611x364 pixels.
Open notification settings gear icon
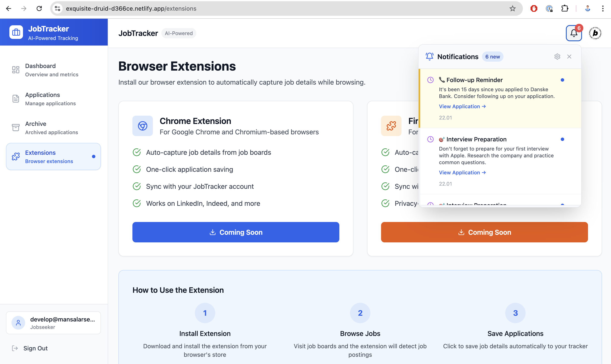[x=557, y=57]
